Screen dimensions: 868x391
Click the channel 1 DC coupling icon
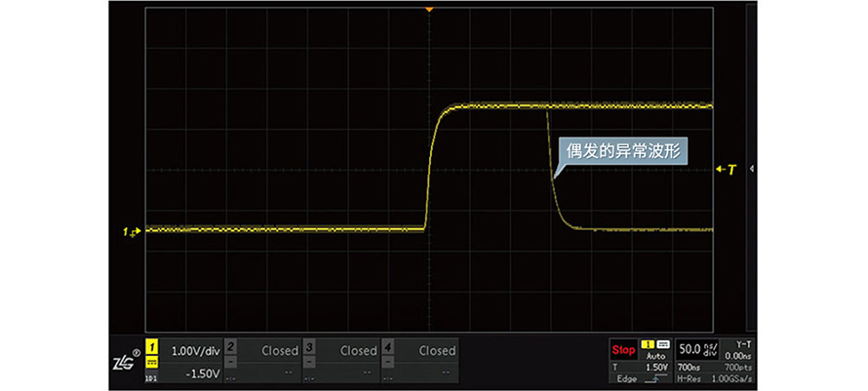152,364
